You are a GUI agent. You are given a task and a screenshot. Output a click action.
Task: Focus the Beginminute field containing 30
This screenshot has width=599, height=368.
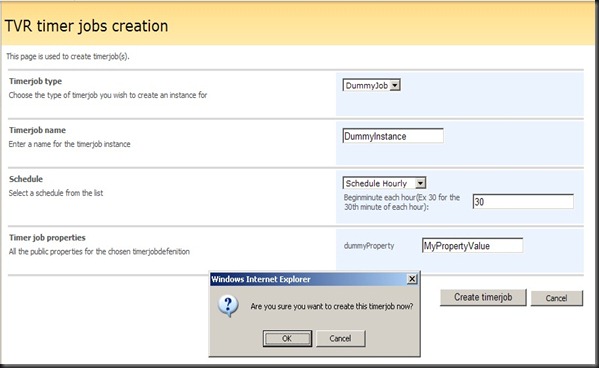[523, 201]
